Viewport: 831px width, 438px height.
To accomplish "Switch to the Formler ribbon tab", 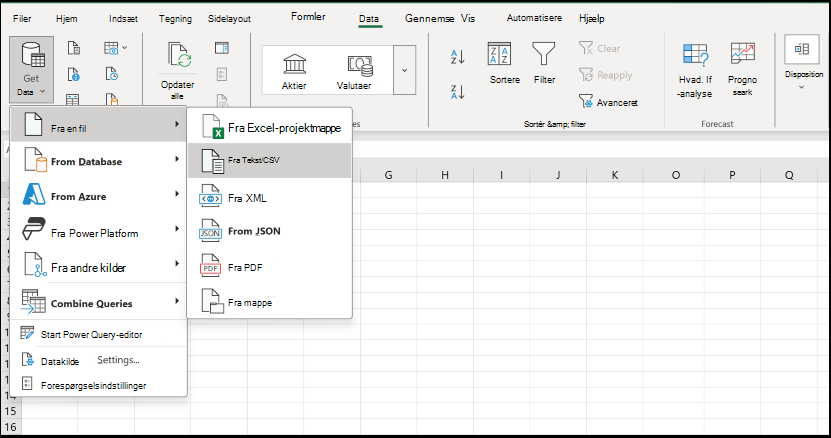I will [x=308, y=16].
